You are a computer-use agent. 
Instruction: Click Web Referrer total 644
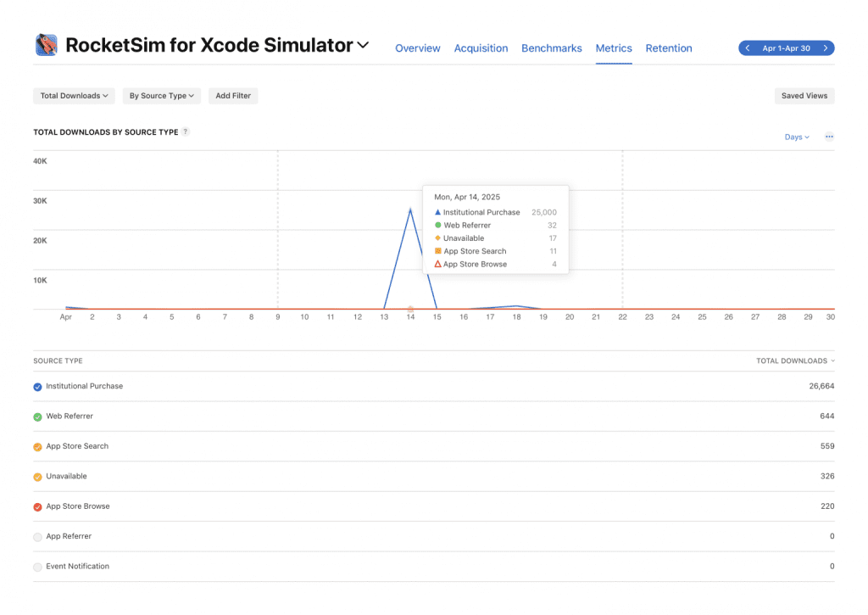click(827, 417)
